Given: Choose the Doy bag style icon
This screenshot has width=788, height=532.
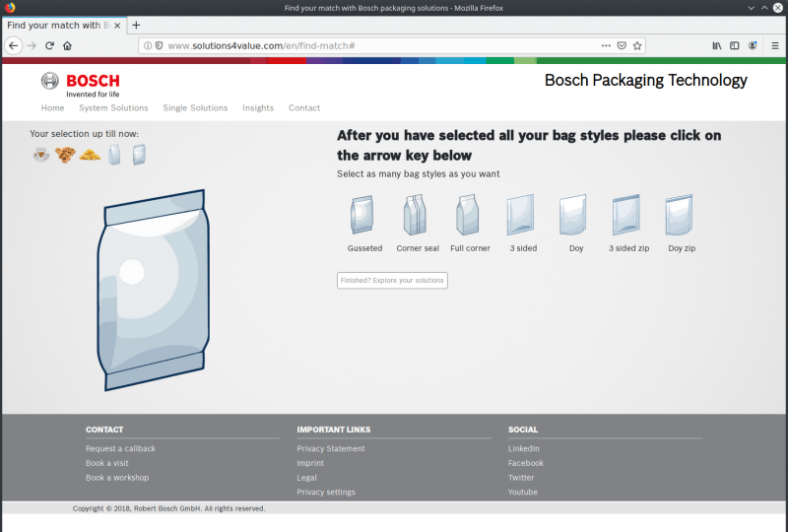Looking at the screenshot, I should [575, 215].
